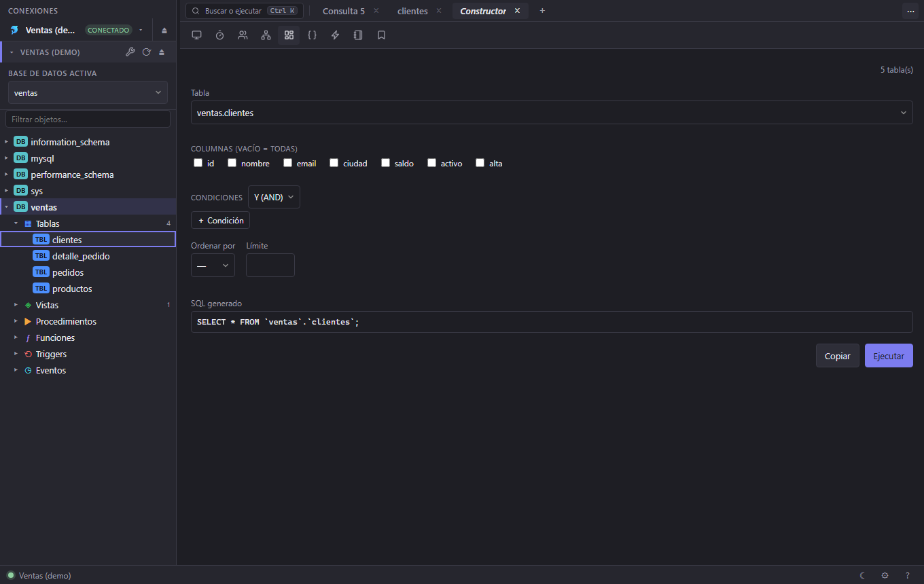
Task: Click the Eventos clock icon
Action: (x=28, y=371)
